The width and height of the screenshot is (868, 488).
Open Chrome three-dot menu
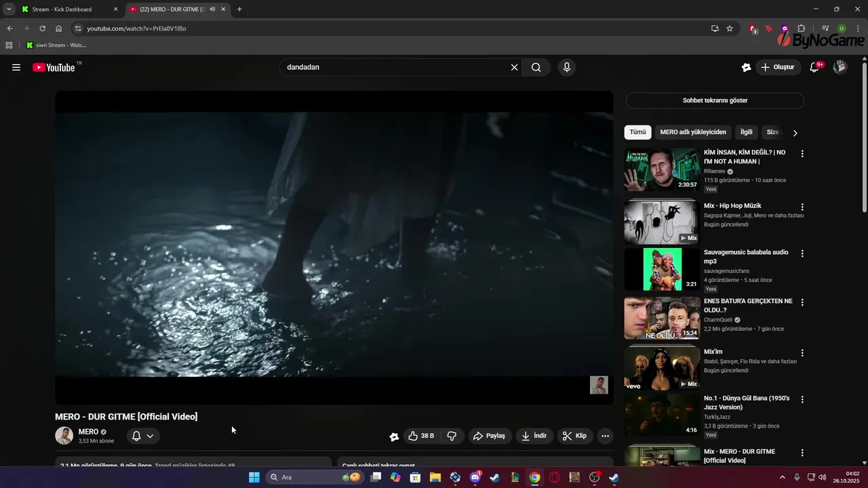(858, 28)
